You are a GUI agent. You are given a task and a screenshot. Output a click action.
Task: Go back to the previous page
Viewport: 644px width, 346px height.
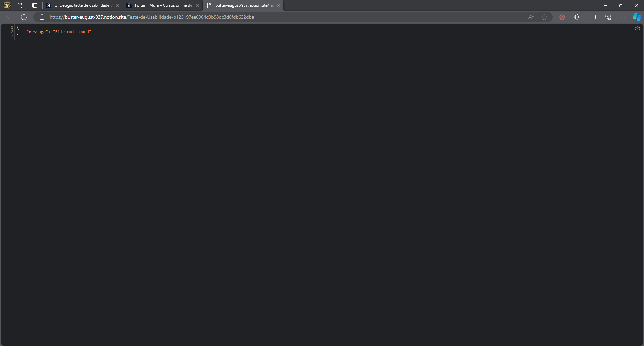click(9, 17)
